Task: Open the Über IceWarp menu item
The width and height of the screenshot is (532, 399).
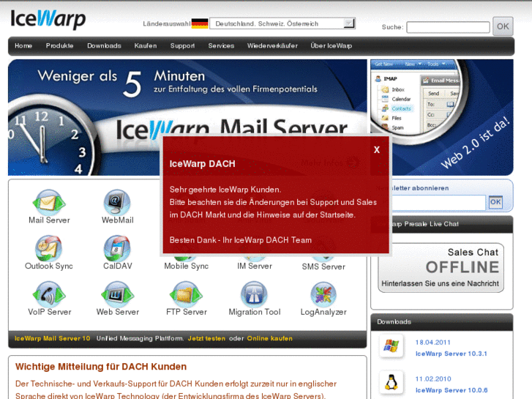Action: (331, 46)
